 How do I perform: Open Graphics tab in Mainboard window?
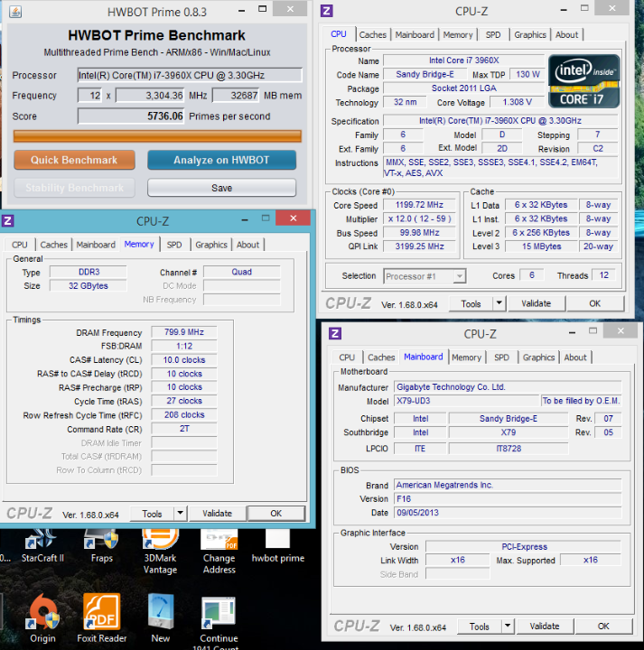coord(538,357)
